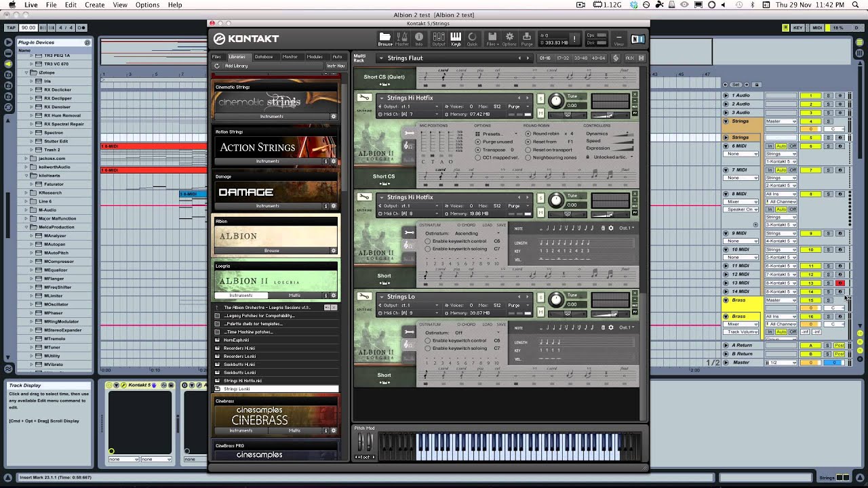This screenshot has width=868, height=488.
Task: Enable Reset on transport option
Action: pyautogui.click(x=529, y=149)
